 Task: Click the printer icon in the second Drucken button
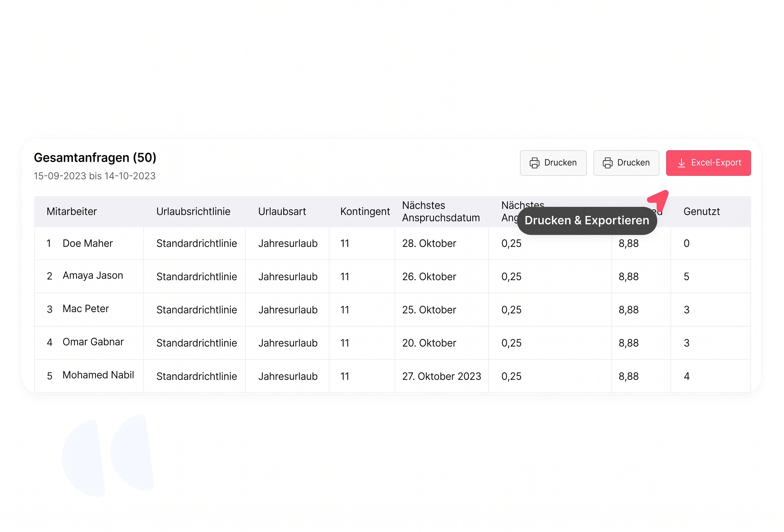tap(607, 163)
